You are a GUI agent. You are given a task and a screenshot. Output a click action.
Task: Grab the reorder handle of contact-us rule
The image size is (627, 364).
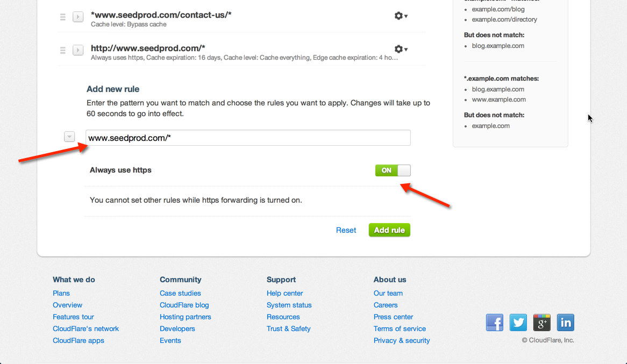[63, 17]
